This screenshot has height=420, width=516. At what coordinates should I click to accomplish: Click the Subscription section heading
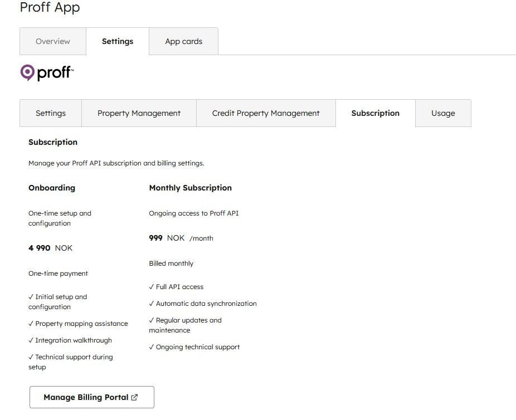(x=53, y=142)
